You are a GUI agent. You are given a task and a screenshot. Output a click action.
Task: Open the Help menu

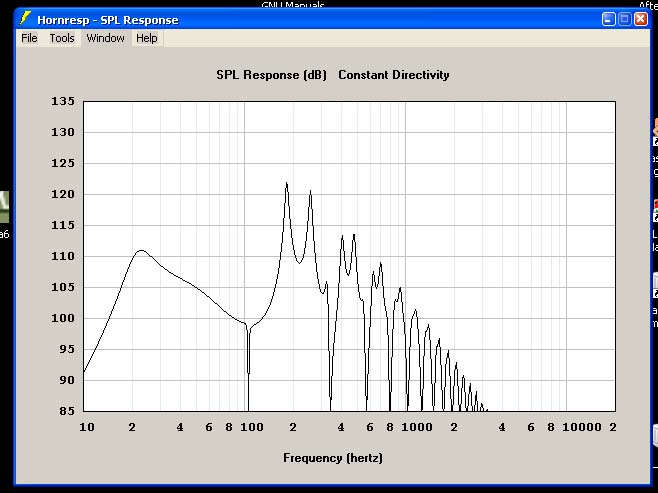pos(146,38)
